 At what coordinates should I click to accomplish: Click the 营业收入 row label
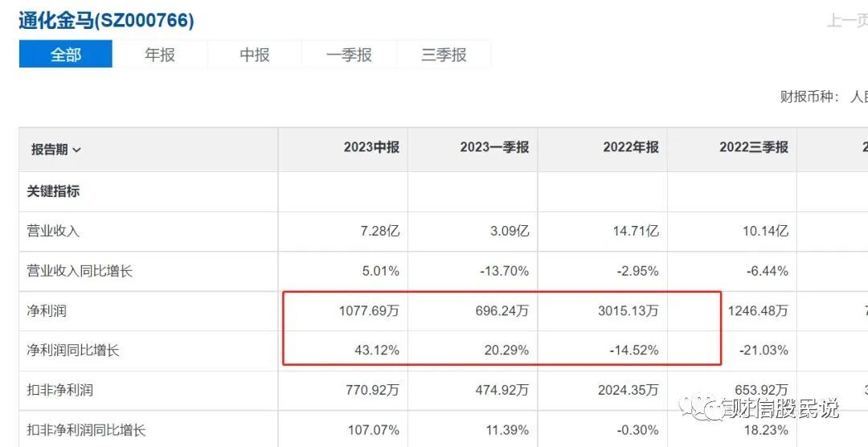(53, 232)
